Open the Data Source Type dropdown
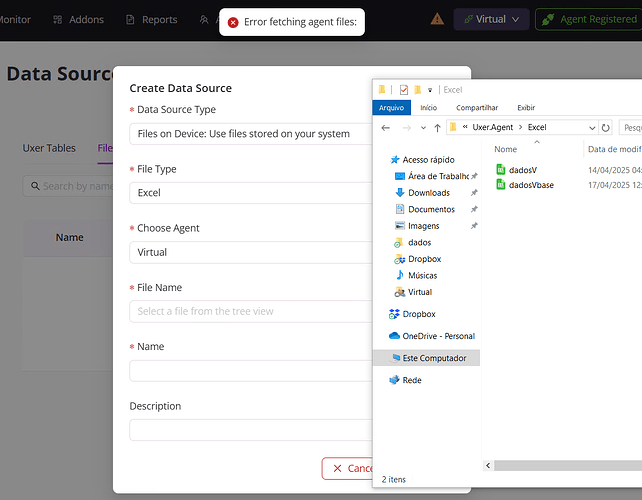642x500 pixels. click(x=250, y=134)
